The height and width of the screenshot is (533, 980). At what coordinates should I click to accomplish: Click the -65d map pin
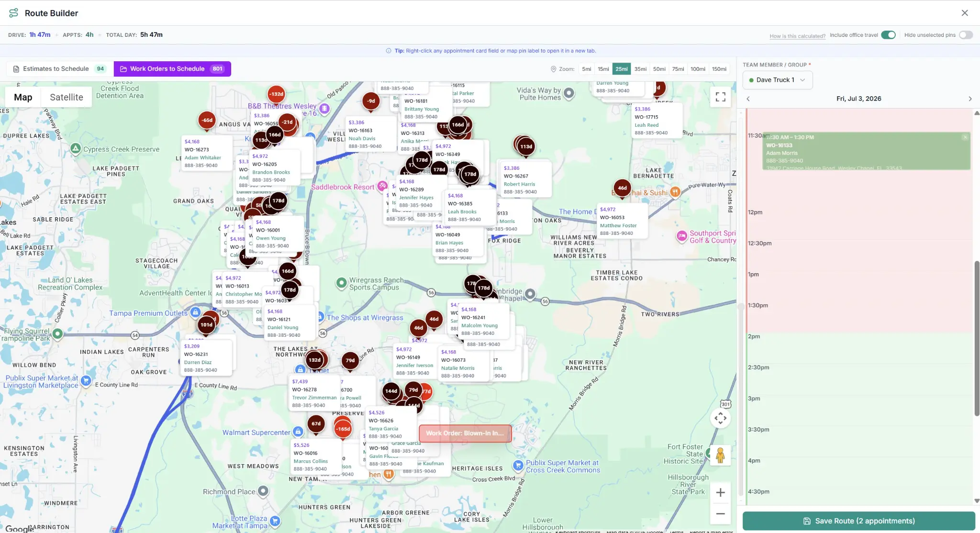(207, 120)
